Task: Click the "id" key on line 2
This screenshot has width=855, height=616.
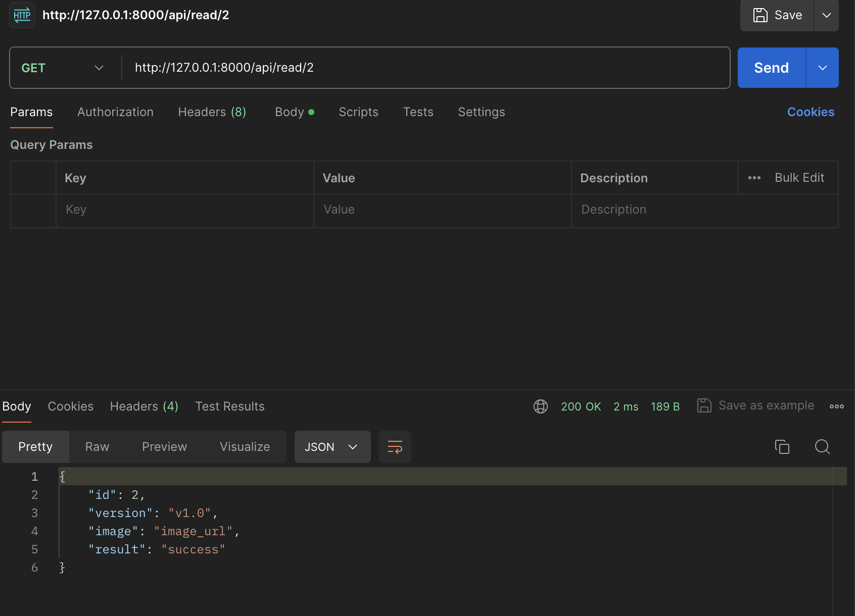Action: coord(103,495)
